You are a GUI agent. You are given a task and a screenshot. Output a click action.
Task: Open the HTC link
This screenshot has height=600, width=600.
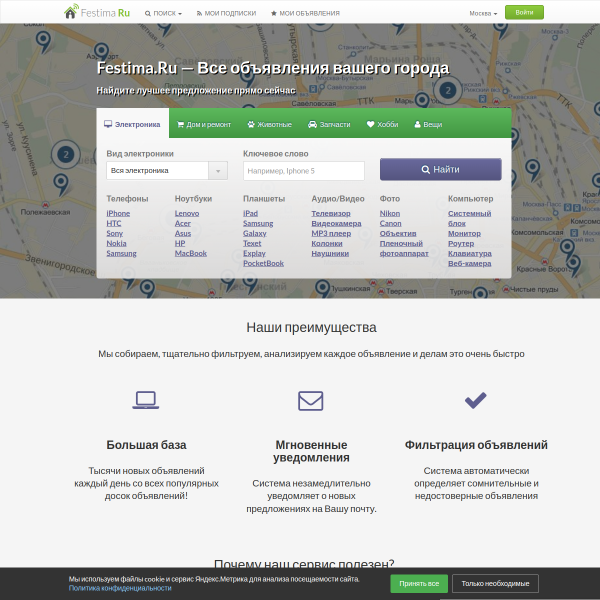(x=114, y=223)
